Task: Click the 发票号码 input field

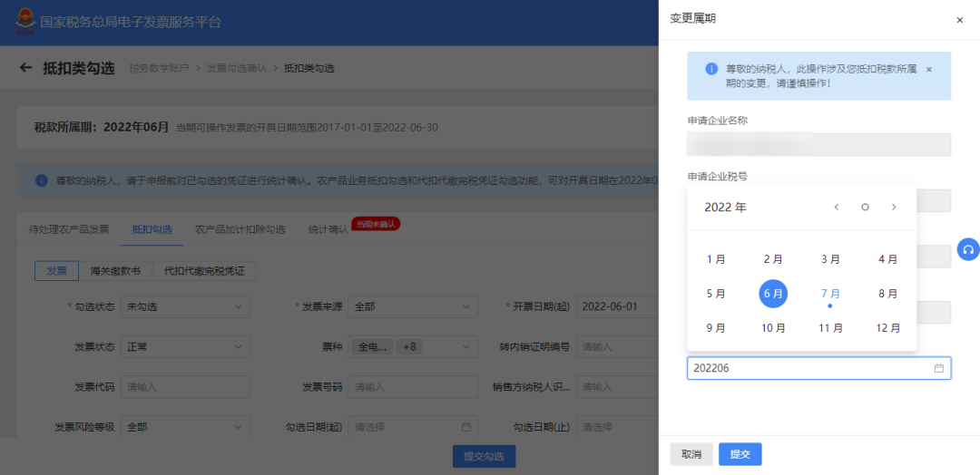Action: (x=413, y=387)
